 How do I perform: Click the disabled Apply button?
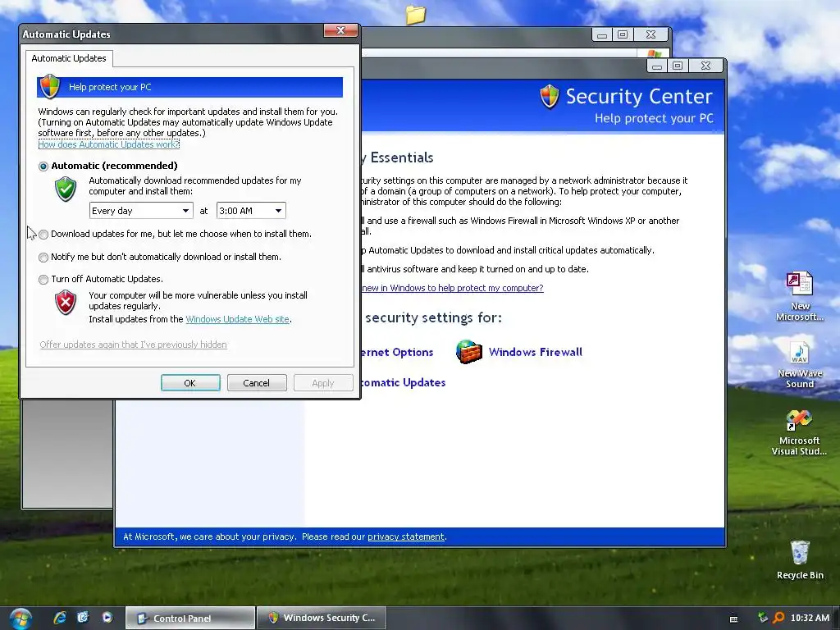pyautogui.click(x=323, y=383)
